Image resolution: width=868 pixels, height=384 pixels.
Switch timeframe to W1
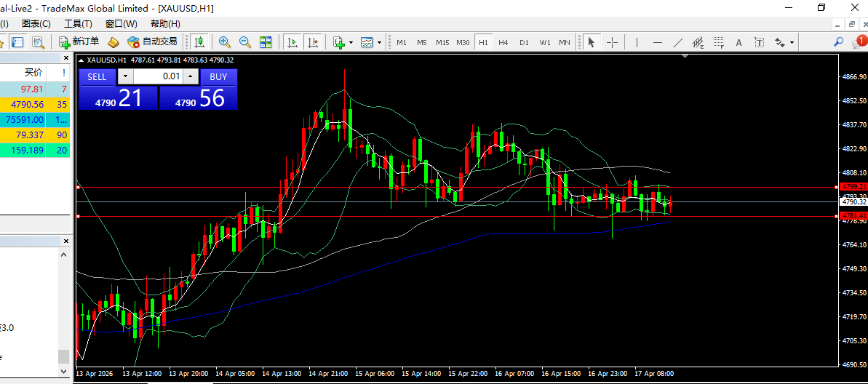[545, 42]
